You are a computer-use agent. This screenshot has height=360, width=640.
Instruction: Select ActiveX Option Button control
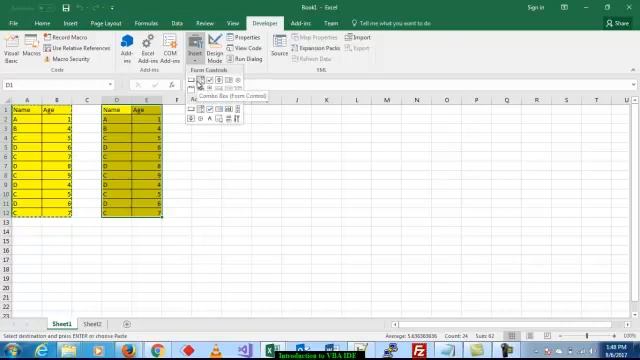(200, 118)
